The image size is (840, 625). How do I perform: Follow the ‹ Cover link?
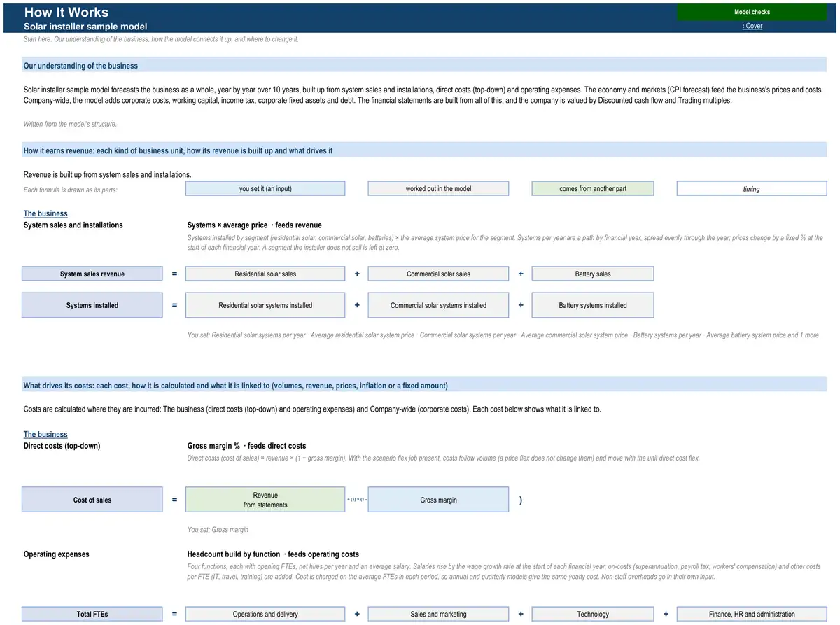pos(752,27)
